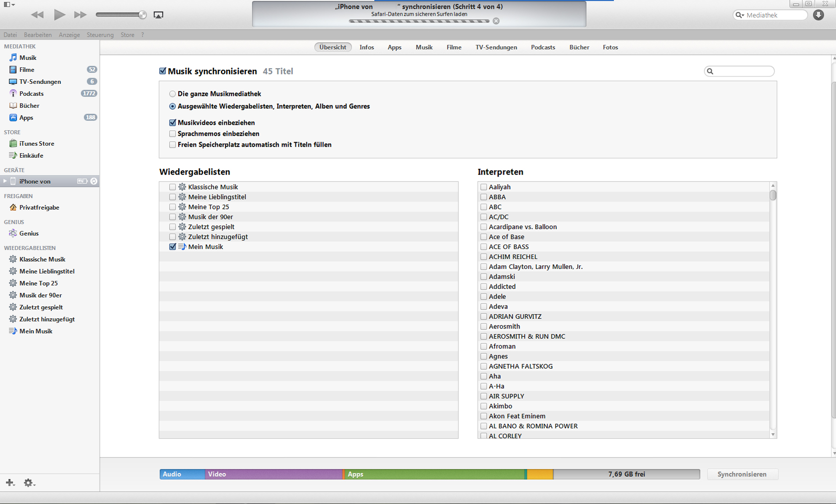836x504 pixels.
Task: Skip to next track button
Action: coord(80,14)
